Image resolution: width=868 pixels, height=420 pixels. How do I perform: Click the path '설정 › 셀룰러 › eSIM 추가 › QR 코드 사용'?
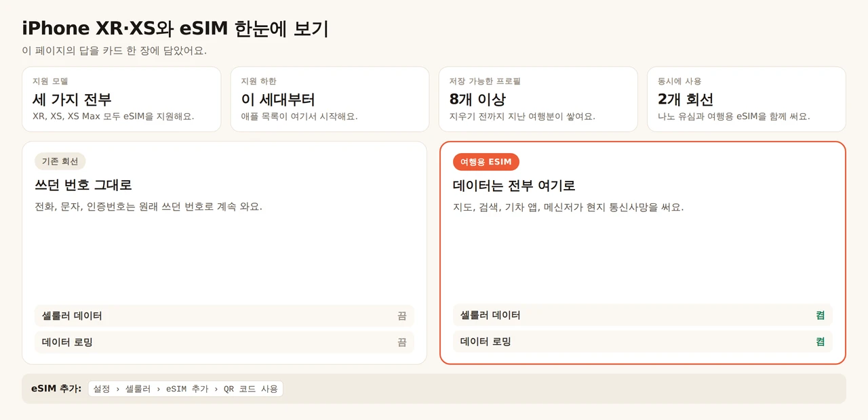point(186,389)
